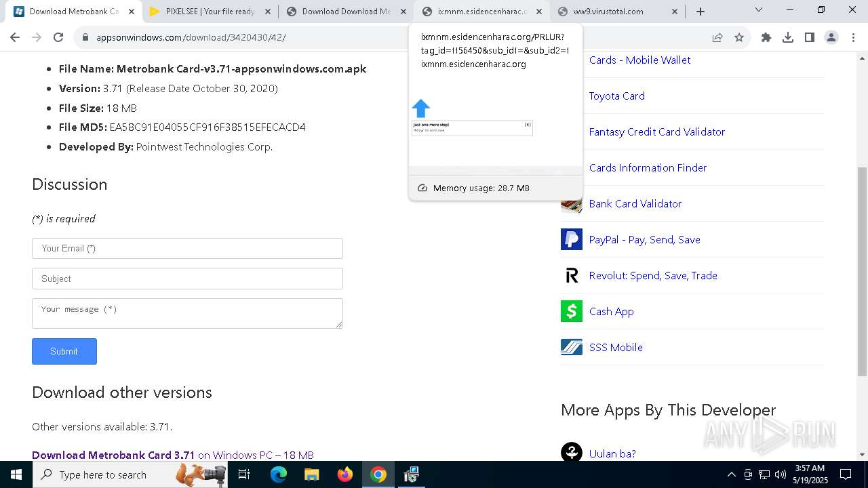Toggle Chrome side panel icon

[810, 37]
